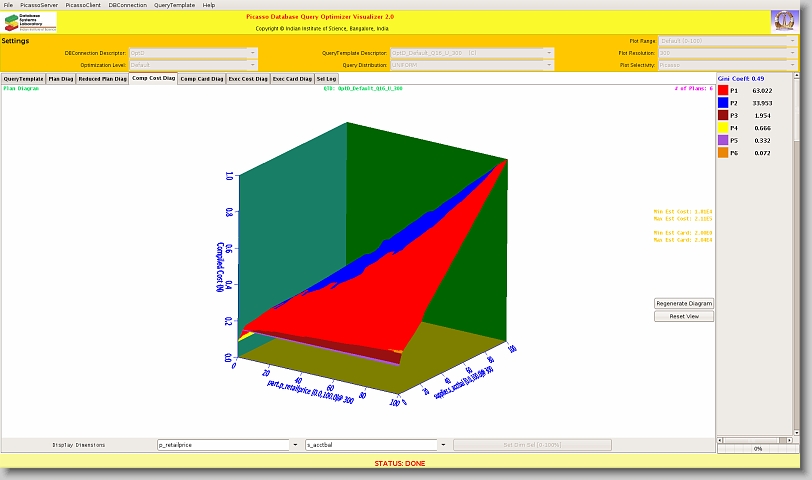Click the Reset View button
Image resolution: width=812 pixels, height=480 pixels.
click(684, 316)
